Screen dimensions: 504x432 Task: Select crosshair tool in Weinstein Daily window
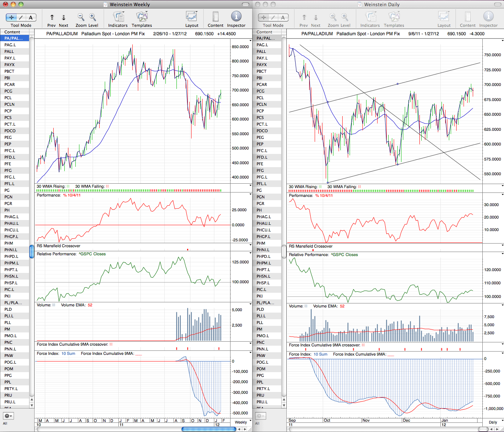pyautogui.click(x=264, y=17)
